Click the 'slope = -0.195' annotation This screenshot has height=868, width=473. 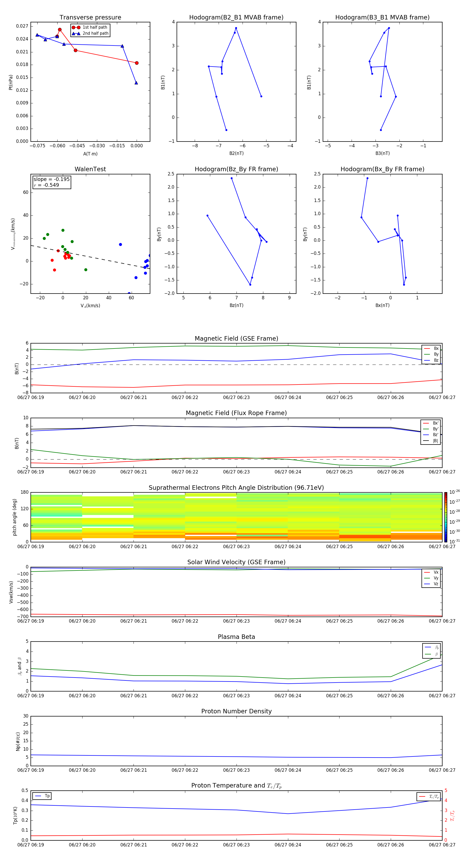52,179
